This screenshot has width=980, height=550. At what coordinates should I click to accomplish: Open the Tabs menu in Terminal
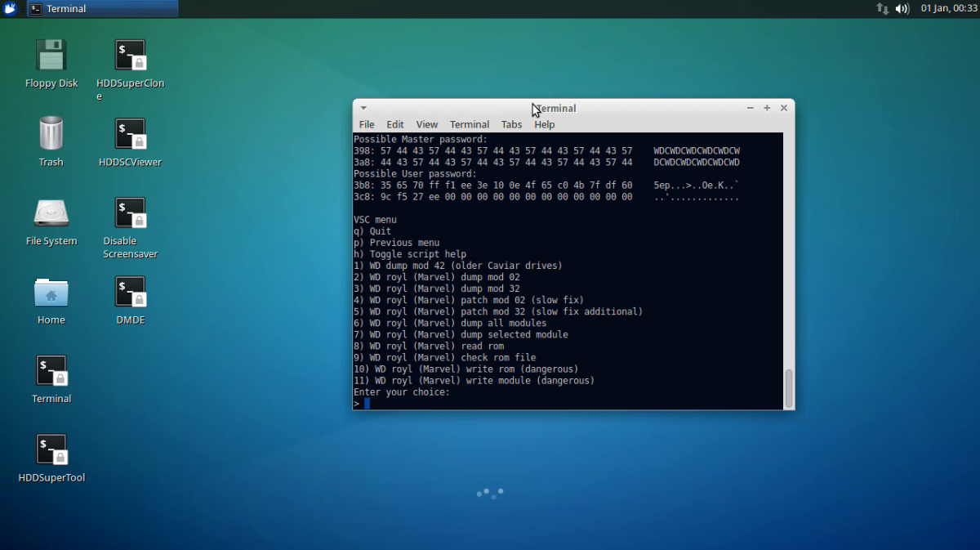(512, 124)
